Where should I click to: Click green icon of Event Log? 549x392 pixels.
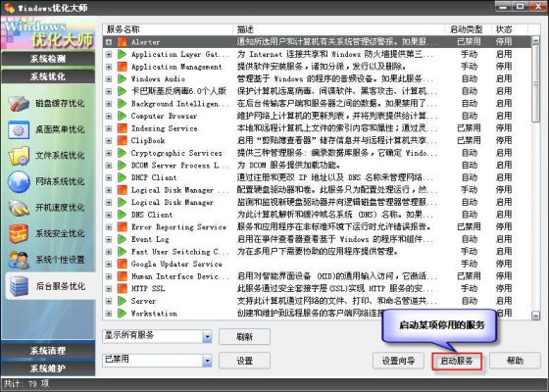123,239
